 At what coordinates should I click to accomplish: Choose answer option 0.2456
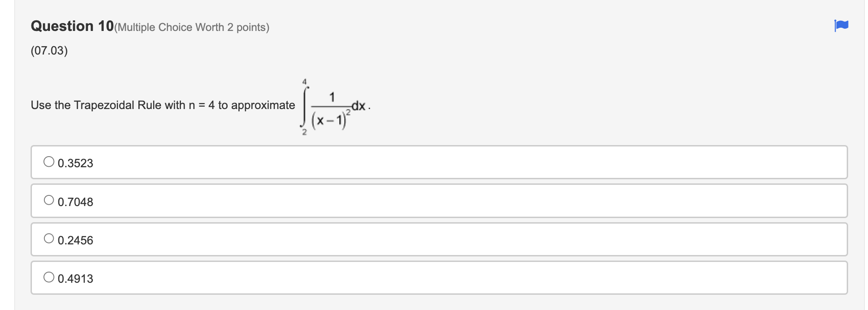pos(75,240)
